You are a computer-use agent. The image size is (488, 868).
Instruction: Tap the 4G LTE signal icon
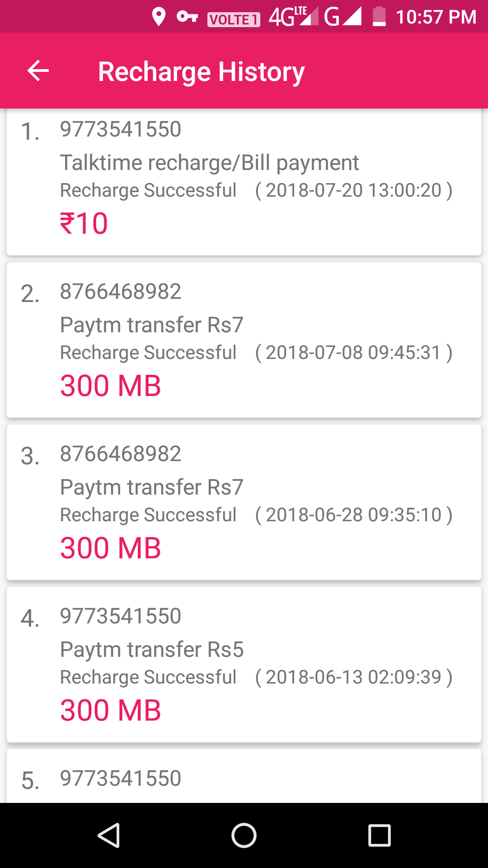pyautogui.click(x=293, y=17)
